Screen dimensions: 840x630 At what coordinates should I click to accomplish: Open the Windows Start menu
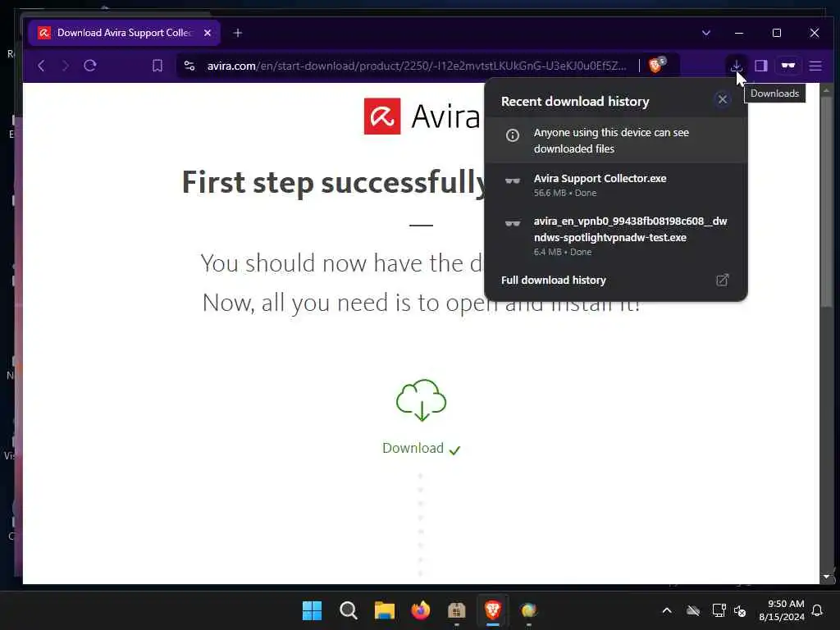pyautogui.click(x=312, y=610)
